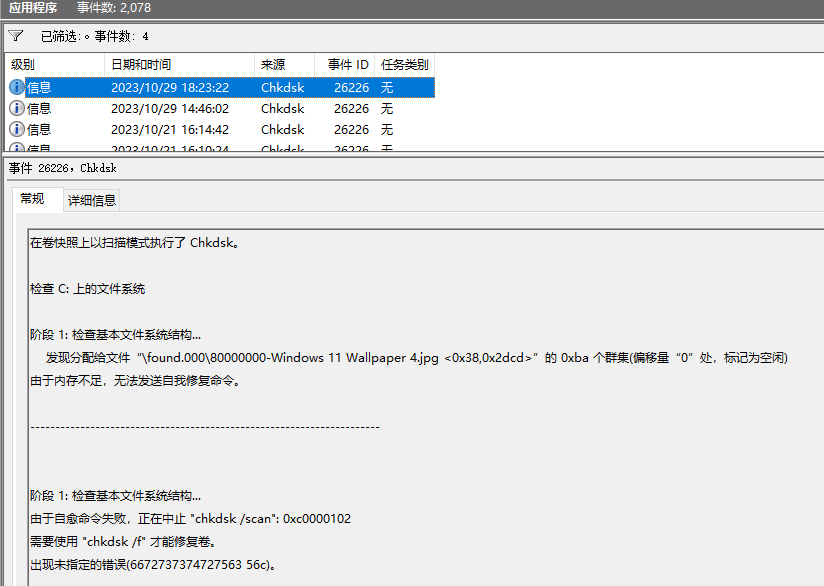Select the event dated 2023/10/29 14:46:02
This screenshot has width=824, height=586.
pos(169,108)
